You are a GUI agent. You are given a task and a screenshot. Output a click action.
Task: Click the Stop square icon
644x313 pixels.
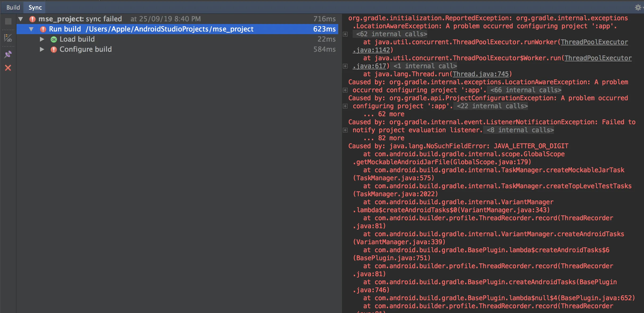[8, 21]
